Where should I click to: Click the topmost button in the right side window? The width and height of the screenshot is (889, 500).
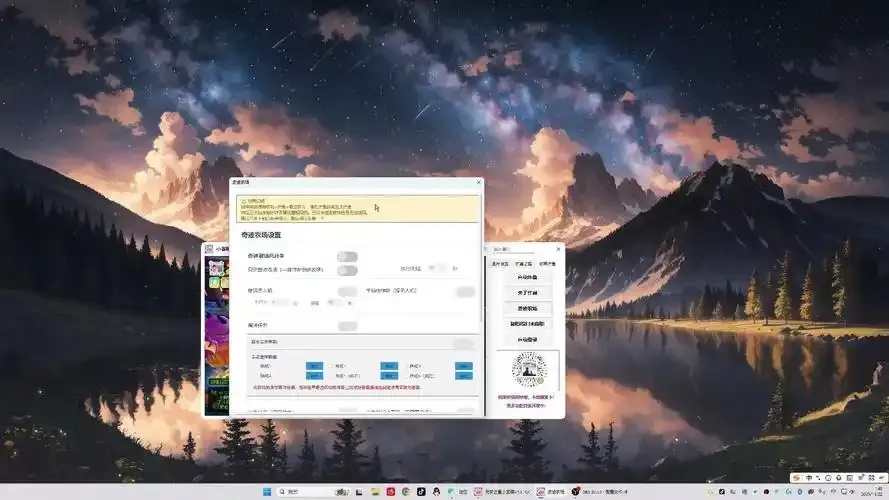click(527, 277)
